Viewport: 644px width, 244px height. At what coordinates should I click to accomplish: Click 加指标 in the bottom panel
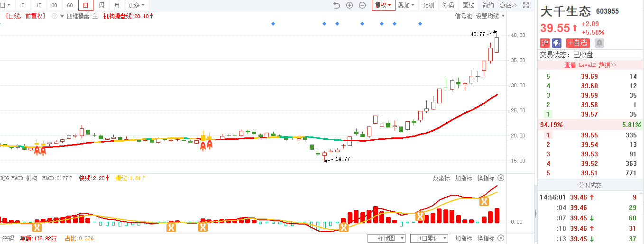[x=463, y=238]
